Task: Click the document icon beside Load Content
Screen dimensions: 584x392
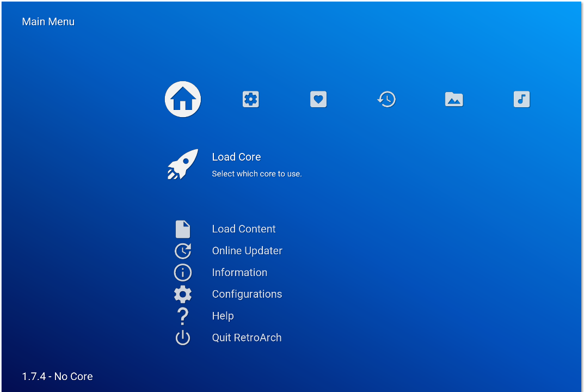Action: 182,229
